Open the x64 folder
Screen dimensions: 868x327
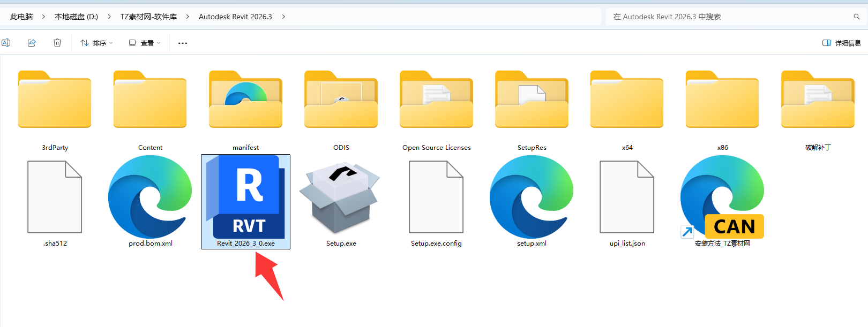(627, 100)
